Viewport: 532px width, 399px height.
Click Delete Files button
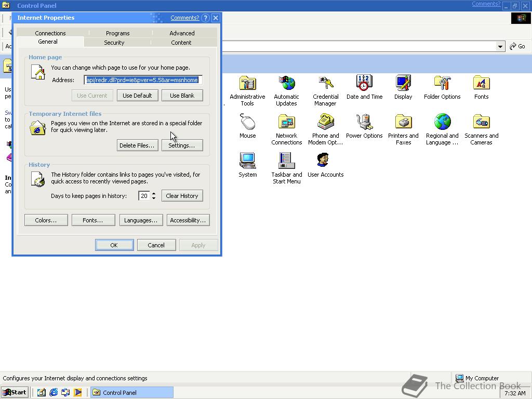[x=137, y=145]
